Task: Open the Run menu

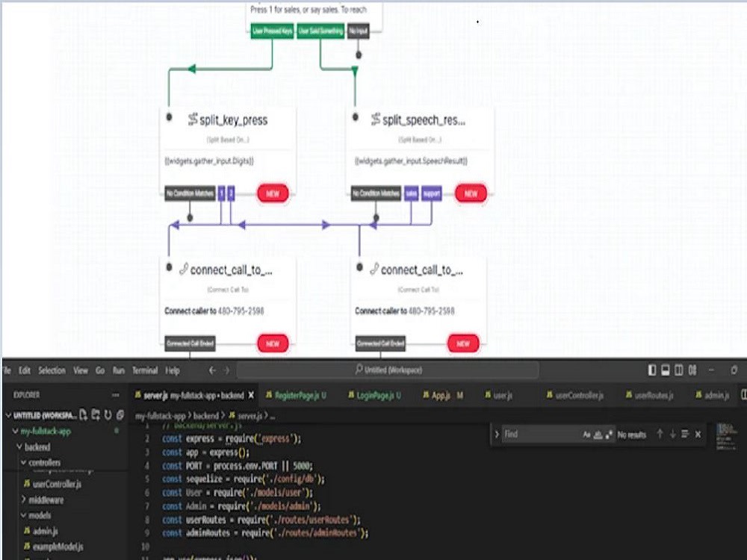Action: tap(118, 370)
